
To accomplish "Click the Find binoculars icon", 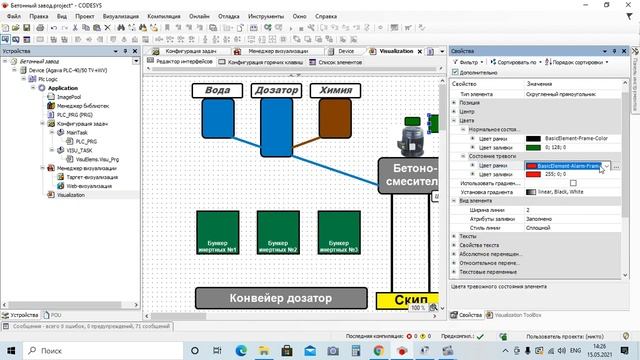I will coord(121,28).
